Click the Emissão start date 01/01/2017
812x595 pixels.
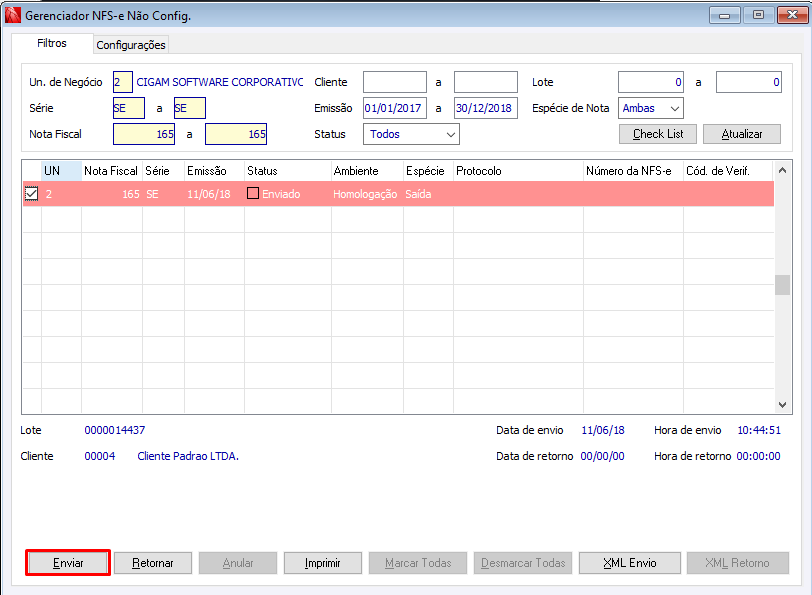point(395,108)
